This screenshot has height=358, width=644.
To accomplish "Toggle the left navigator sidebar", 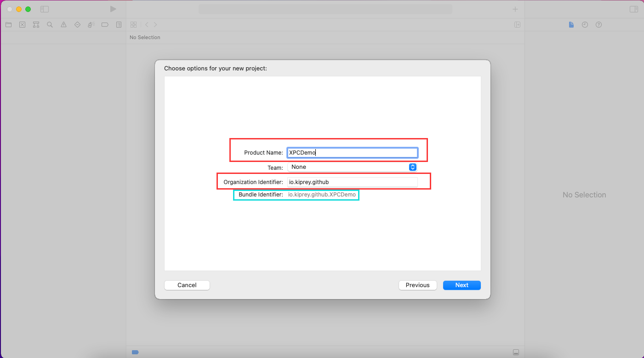I will pyautogui.click(x=45, y=9).
